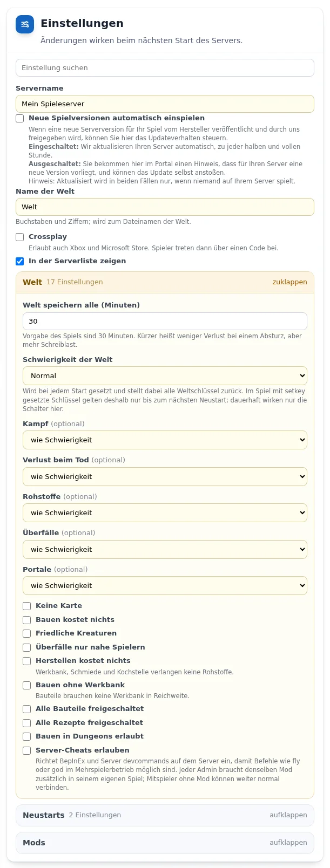Click 'Bauteile brauchen keine Werkbank' description
This screenshot has width=330, height=868.
pyautogui.click(x=112, y=696)
